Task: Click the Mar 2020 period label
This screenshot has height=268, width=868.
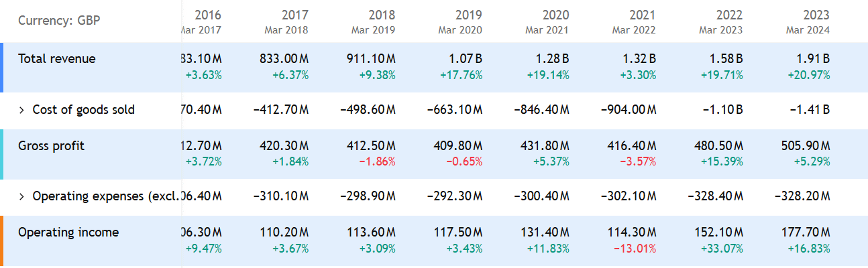Action: [460, 29]
